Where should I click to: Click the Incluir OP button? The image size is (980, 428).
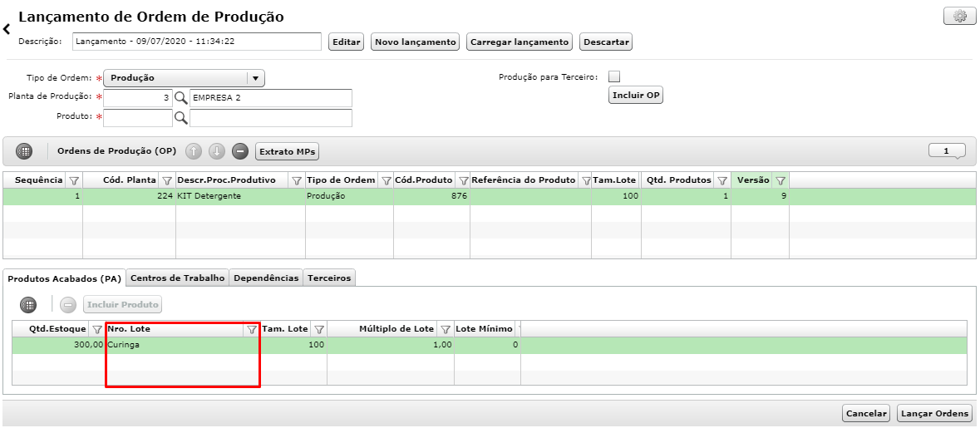click(636, 96)
